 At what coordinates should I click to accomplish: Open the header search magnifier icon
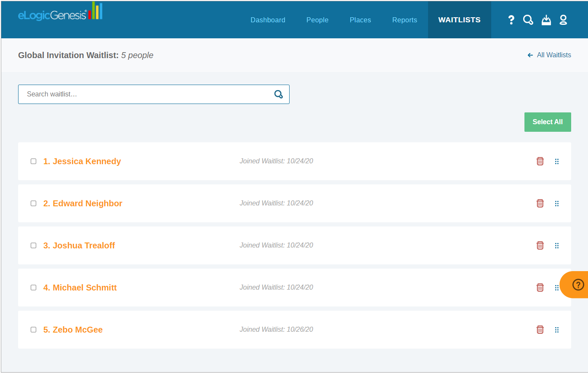tap(528, 20)
